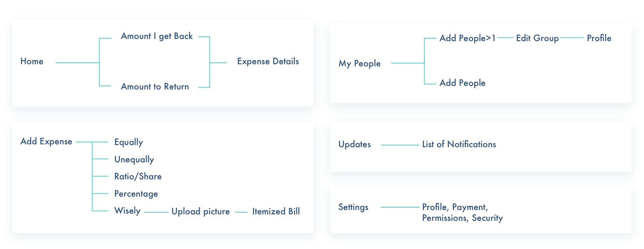Select the 'Amount I get Back' label
The width and height of the screenshot is (644, 249).
(x=156, y=36)
